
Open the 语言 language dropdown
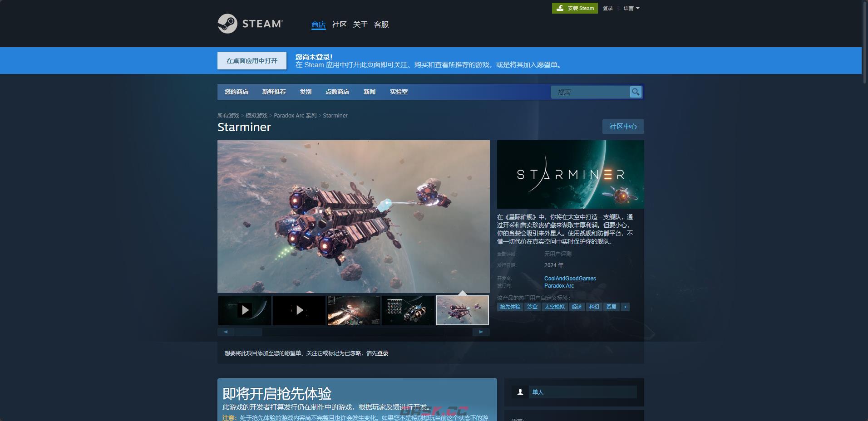(631, 8)
